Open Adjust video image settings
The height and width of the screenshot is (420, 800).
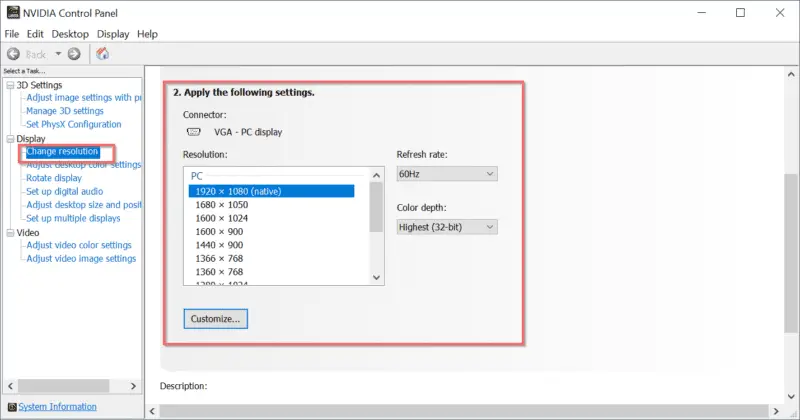click(x=81, y=258)
